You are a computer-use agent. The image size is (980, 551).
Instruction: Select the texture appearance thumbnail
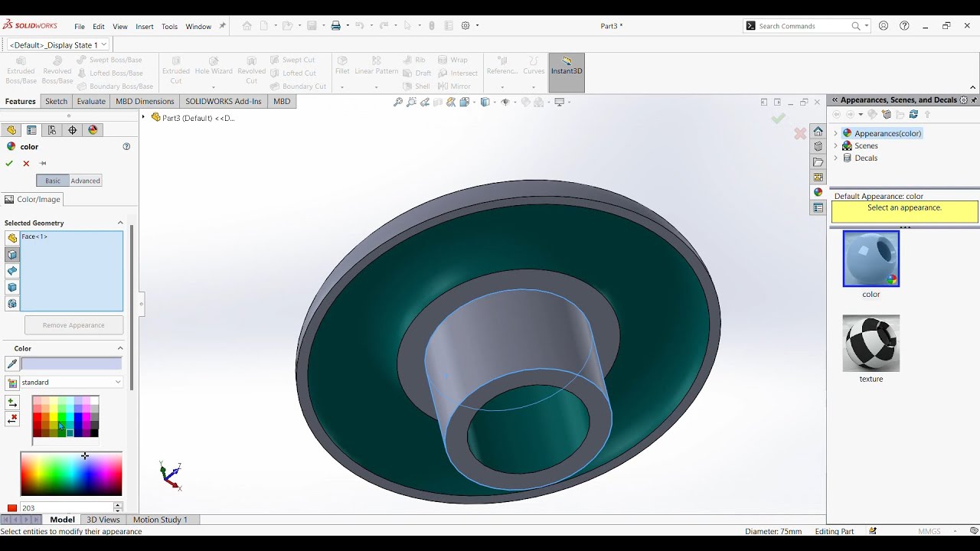(871, 343)
